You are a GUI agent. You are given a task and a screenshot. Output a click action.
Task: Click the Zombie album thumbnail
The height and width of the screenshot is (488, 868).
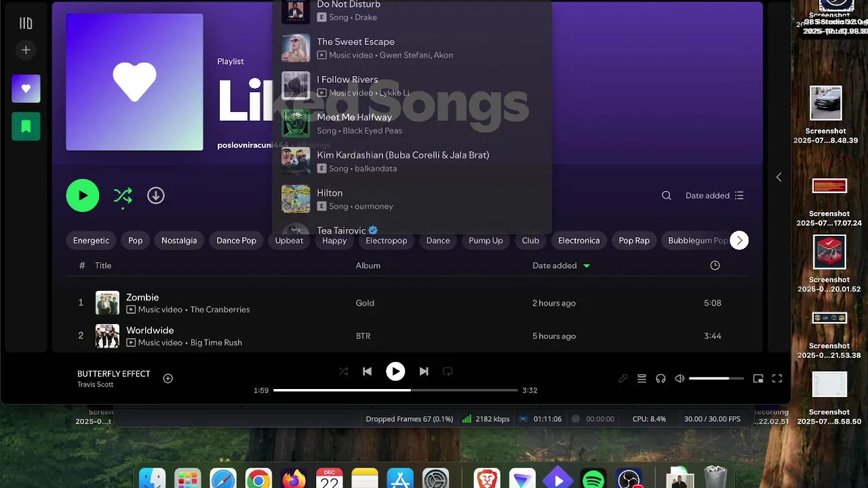[107, 303]
